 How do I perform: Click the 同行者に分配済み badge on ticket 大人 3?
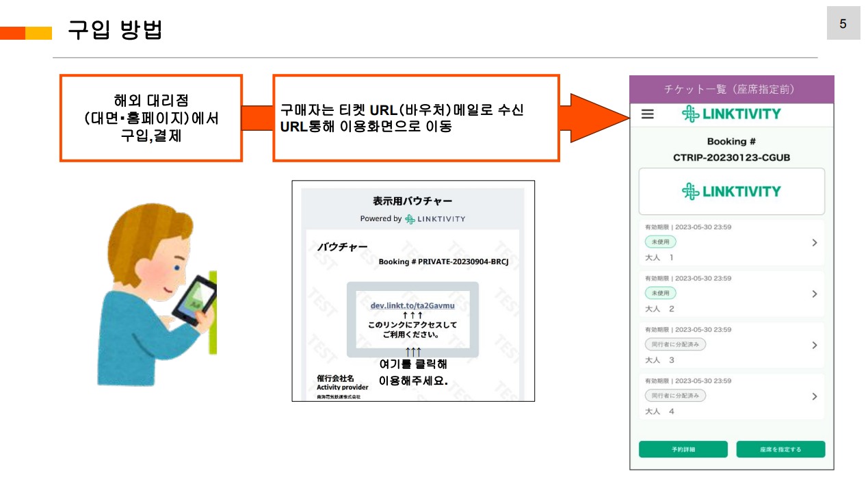point(675,344)
